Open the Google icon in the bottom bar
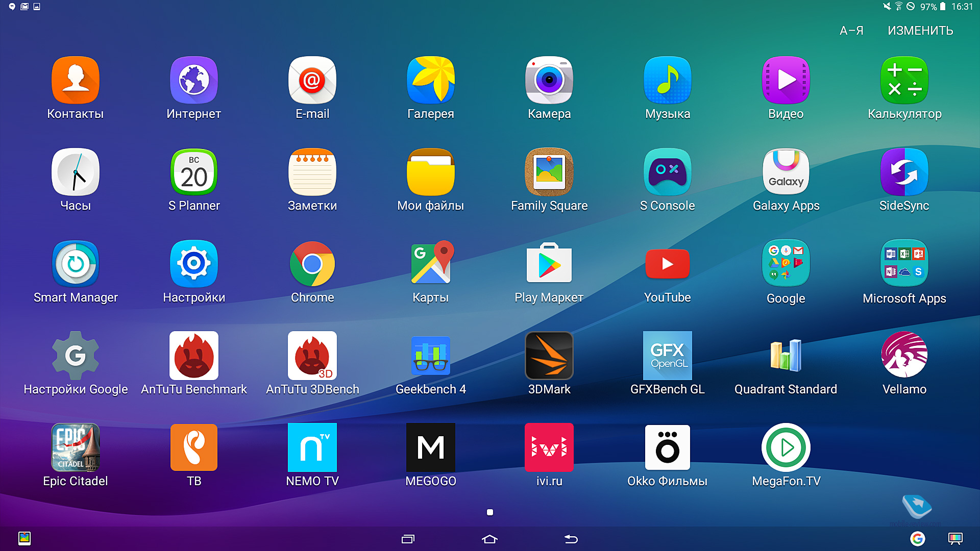This screenshot has height=551, width=980. (x=918, y=538)
